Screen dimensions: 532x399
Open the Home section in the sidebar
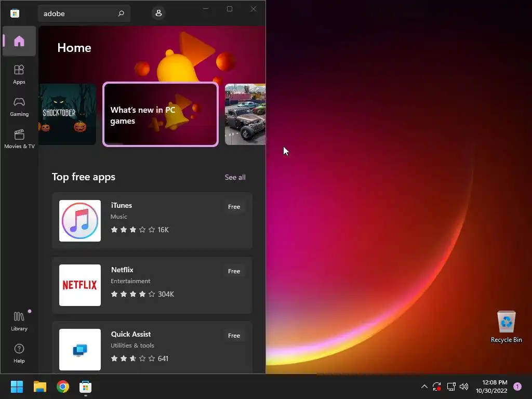tap(19, 41)
